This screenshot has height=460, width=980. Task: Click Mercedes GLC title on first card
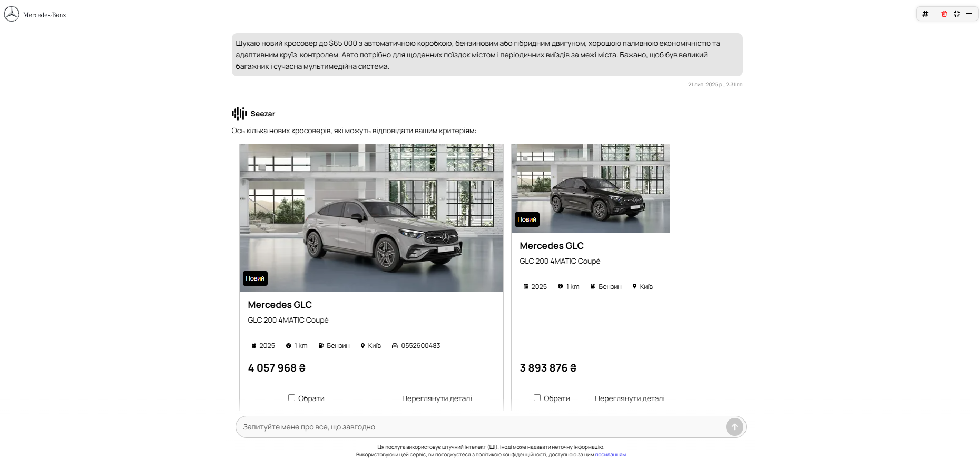click(x=280, y=305)
